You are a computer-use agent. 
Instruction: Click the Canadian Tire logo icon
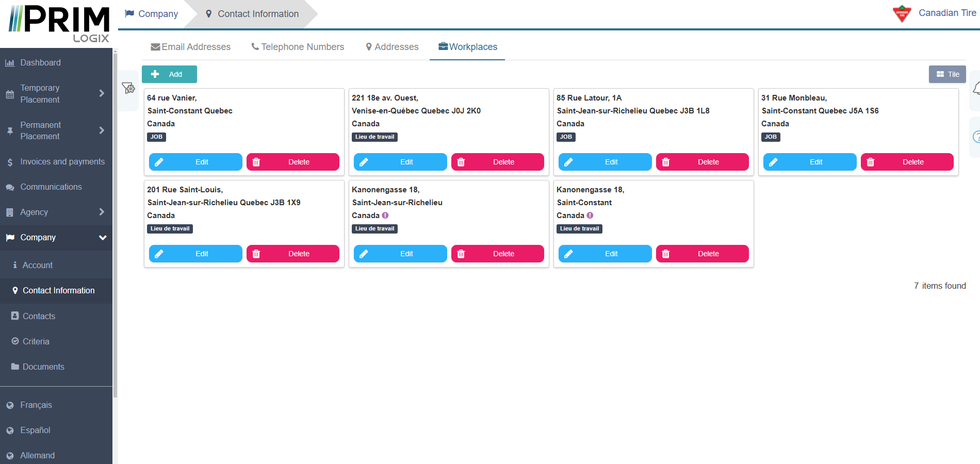[x=902, y=14]
